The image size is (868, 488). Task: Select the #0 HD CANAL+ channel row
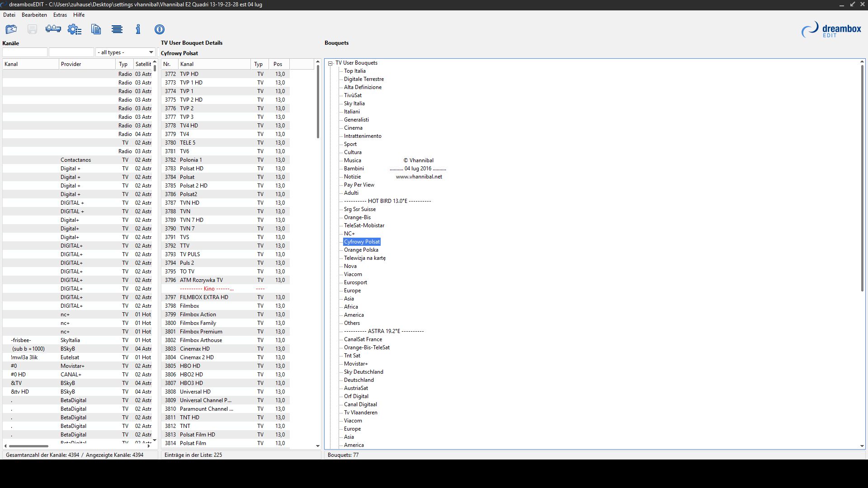tap(77, 375)
